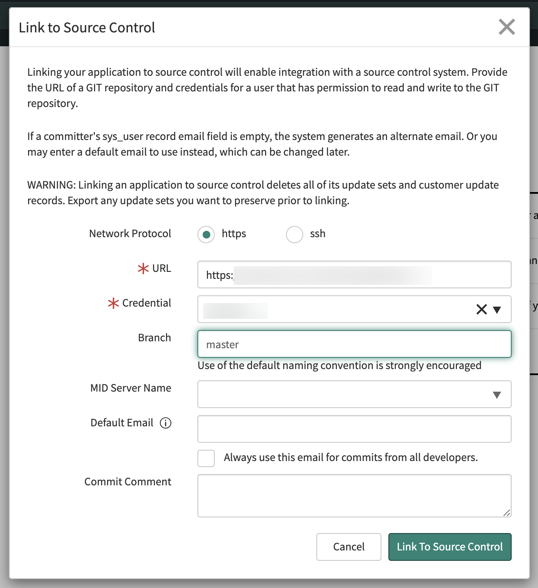Grab the Commit Comment resize handle

click(507, 513)
